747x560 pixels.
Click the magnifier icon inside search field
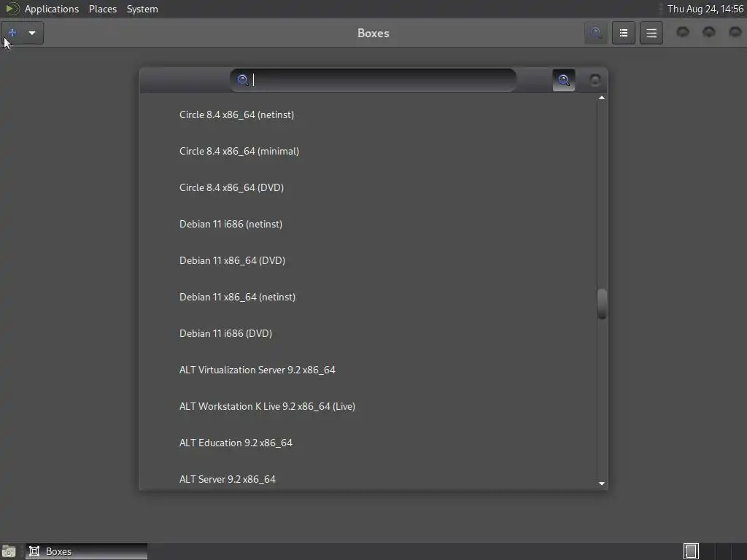tap(243, 79)
